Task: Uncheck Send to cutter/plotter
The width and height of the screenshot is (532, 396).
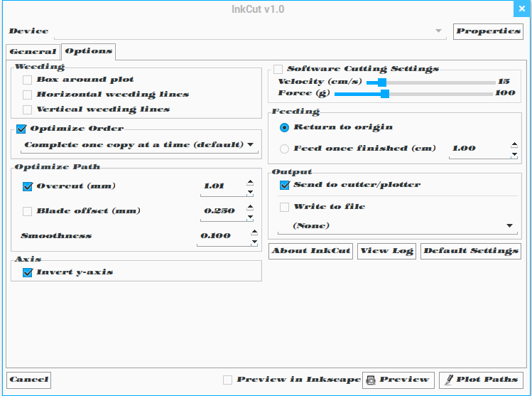Action: tap(285, 185)
